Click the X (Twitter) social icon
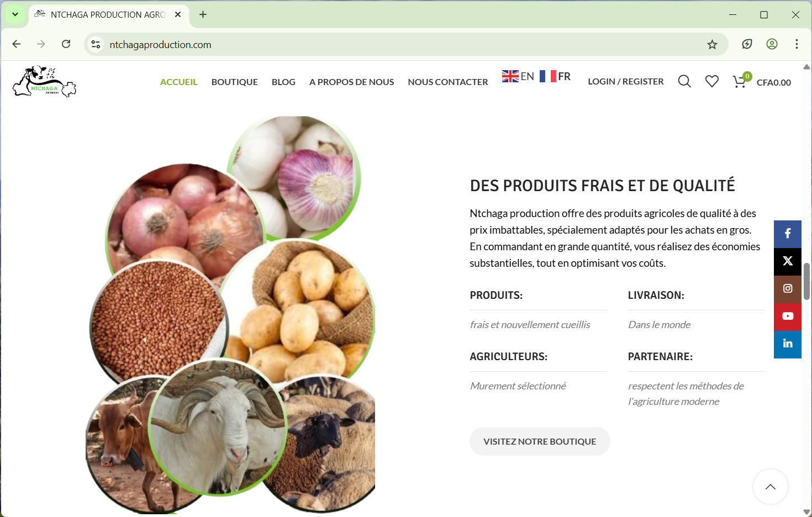Screen dimensions: 812x517 pos(788,261)
